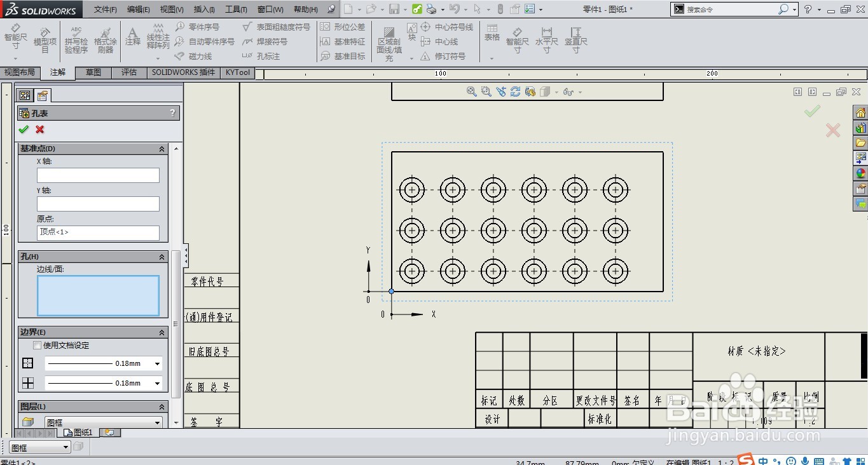The width and height of the screenshot is (868, 465).
Task: Open Appearances color ball in task pane
Action: (x=860, y=173)
